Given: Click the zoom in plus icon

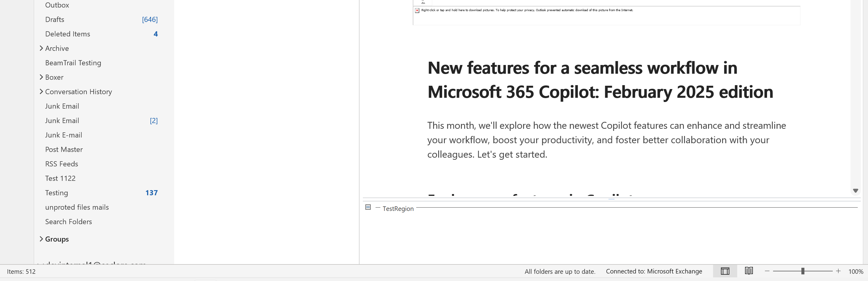Looking at the screenshot, I should (x=838, y=271).
